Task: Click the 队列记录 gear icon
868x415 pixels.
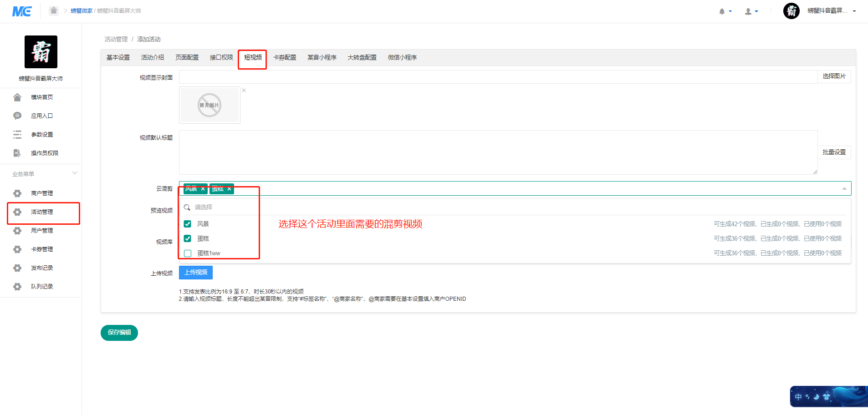Action: 17,286
